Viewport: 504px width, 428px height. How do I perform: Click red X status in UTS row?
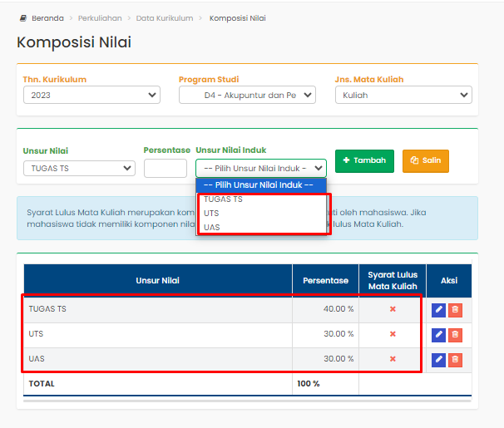coord(393,334)
